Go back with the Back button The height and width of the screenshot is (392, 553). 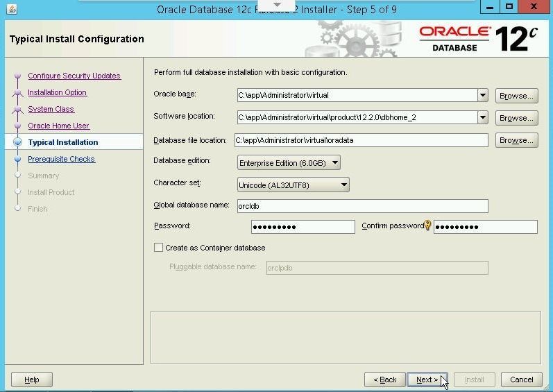(x=385, y=380)
